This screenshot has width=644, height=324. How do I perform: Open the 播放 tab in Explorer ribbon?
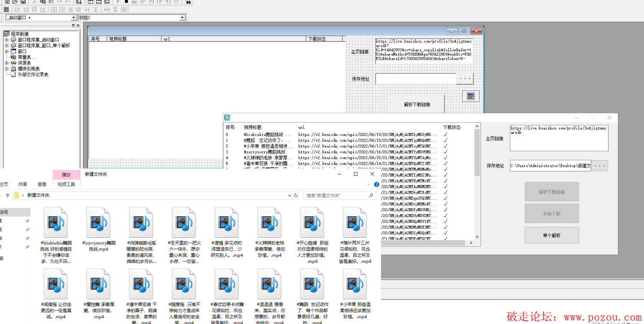(x=66, y=174)
